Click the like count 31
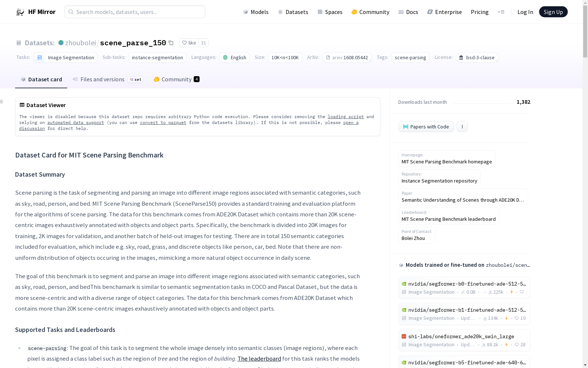588x368 pixels. (x=204, y=43)
